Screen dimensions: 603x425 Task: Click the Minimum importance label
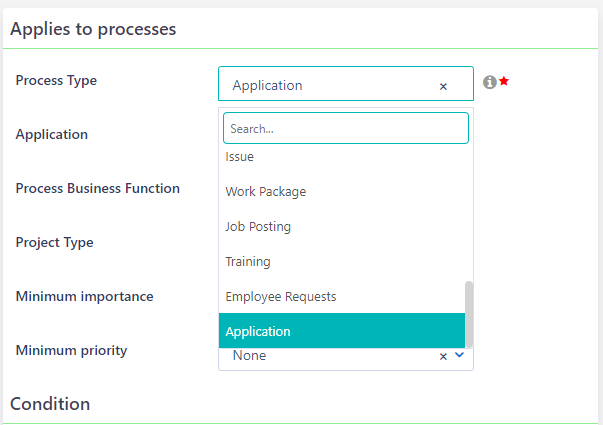coord(84,296)
